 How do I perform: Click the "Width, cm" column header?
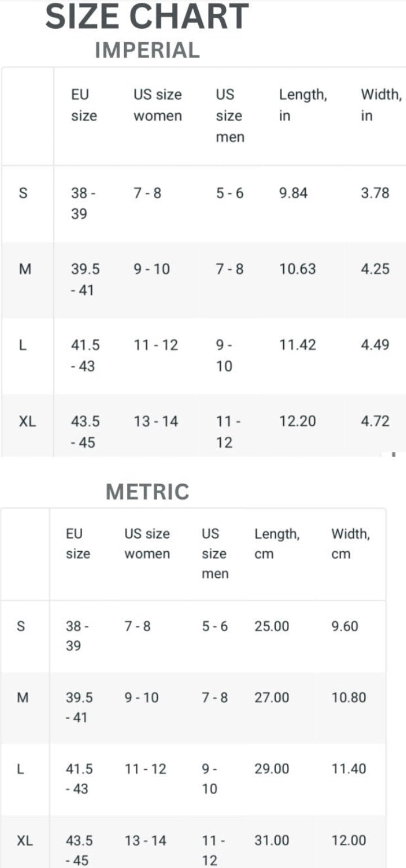click(350, 543)
